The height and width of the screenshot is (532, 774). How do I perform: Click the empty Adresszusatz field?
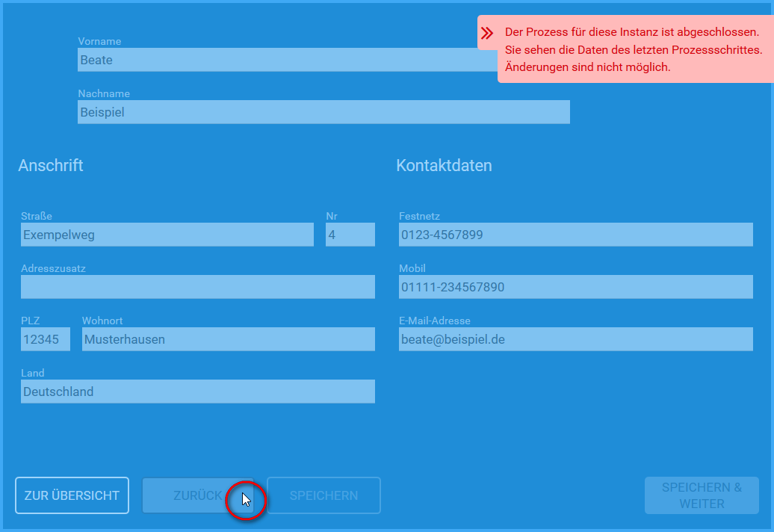click(197, 287)
